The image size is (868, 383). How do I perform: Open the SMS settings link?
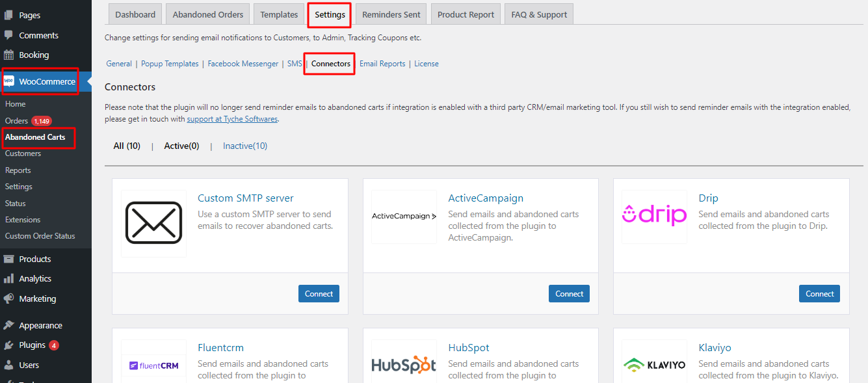pyautogui.click(x=295, y=64)
